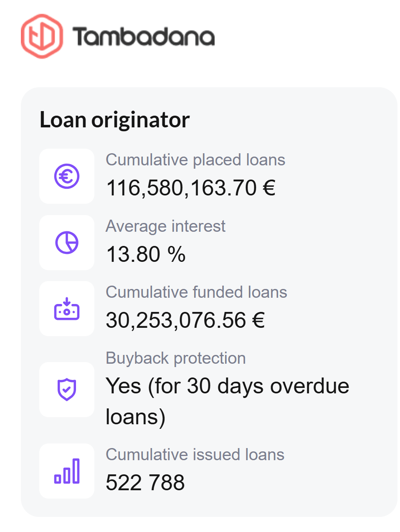The width and height of the screenshot is (400, 532).
Task: Select the bar chart icon
Action: 67,471
